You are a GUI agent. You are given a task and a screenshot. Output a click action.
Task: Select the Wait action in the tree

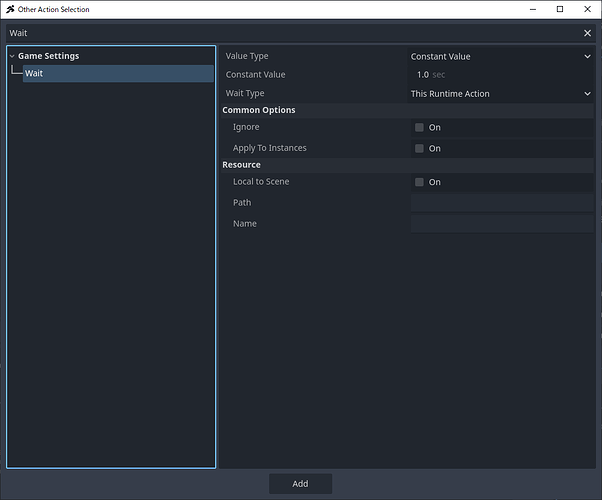click(x=34, y=74)
